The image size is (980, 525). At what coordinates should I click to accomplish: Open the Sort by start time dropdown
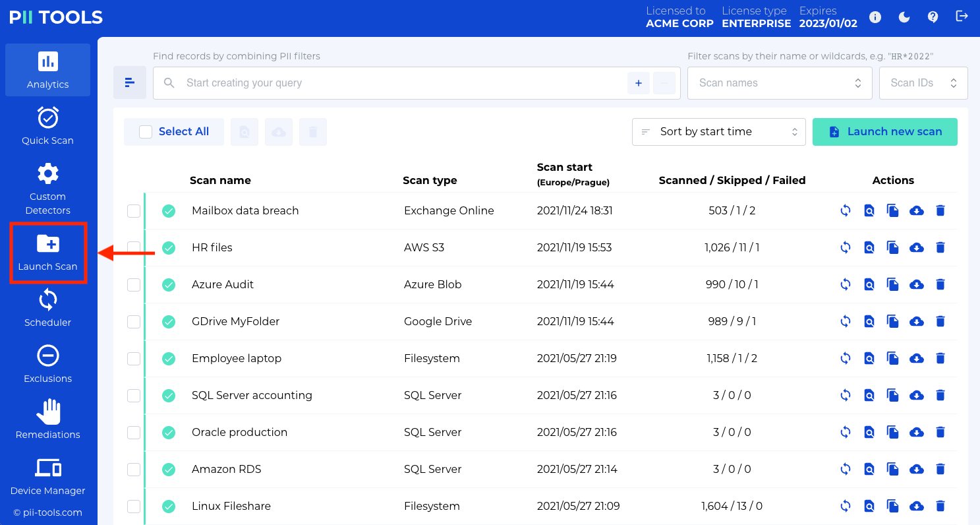click(x=718, y=131)
